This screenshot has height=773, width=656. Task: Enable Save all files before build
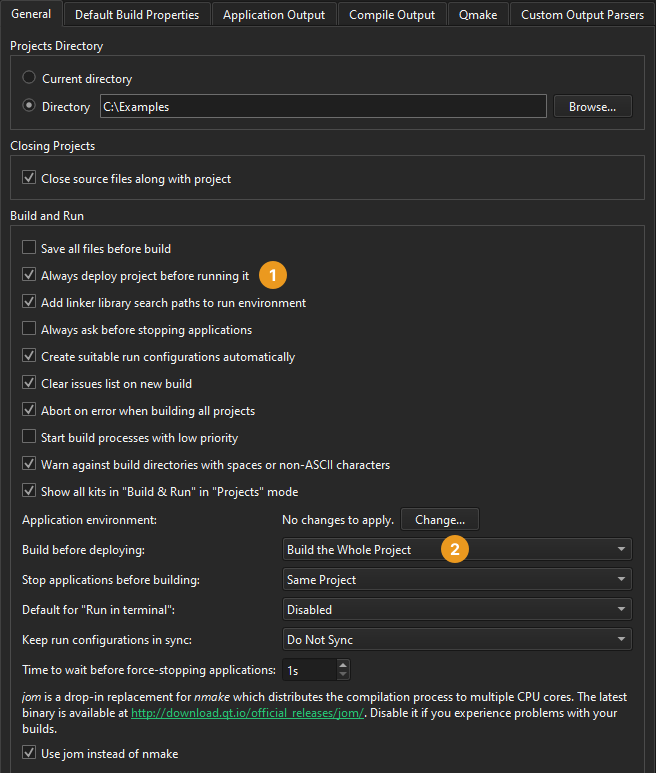(x=29, y=248)
